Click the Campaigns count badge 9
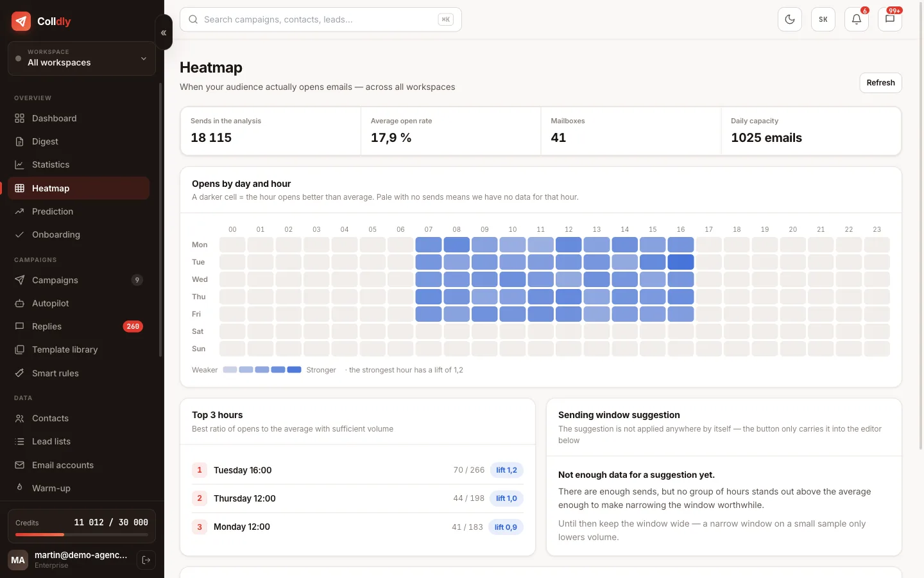Image resolution: width=924 pixels, height=578 pixels. (137, 280)
